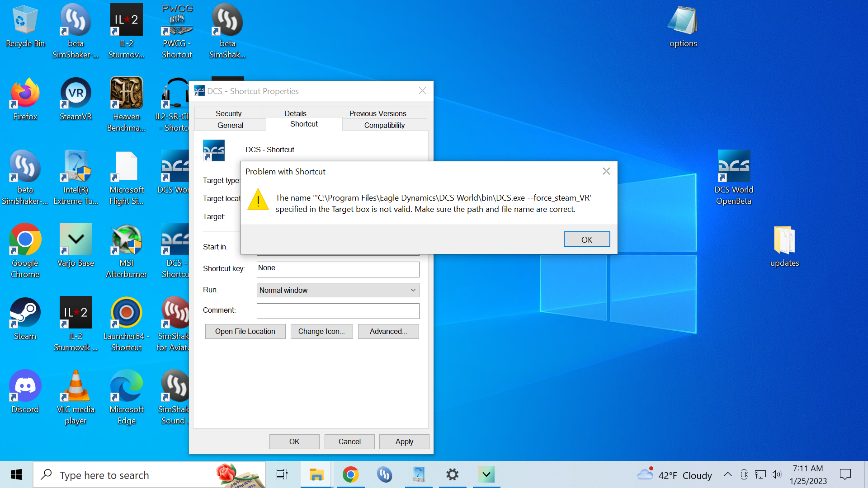Switch to the Previous Versions tab

377,113
